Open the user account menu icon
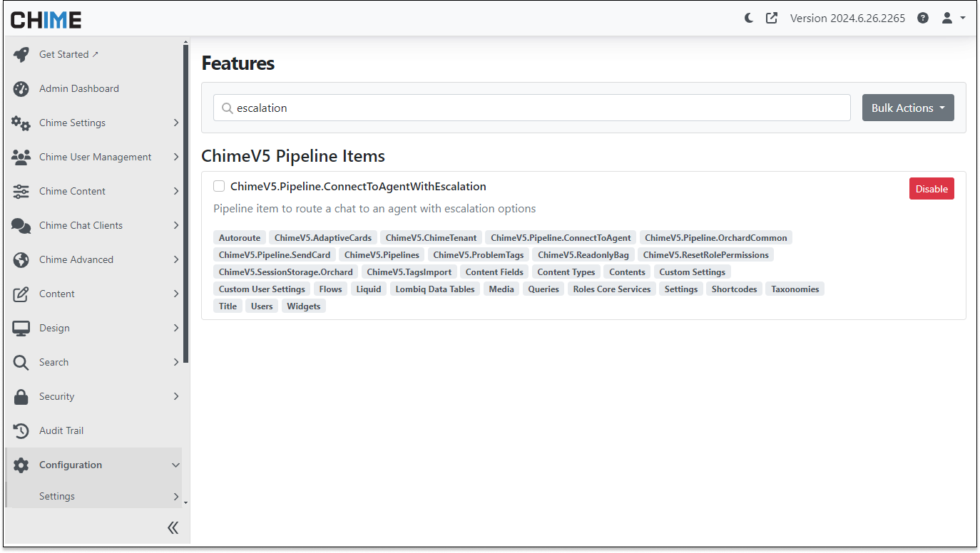Image resolution: width=980 pixels, height=553 pixels. [x=954, y=18]
